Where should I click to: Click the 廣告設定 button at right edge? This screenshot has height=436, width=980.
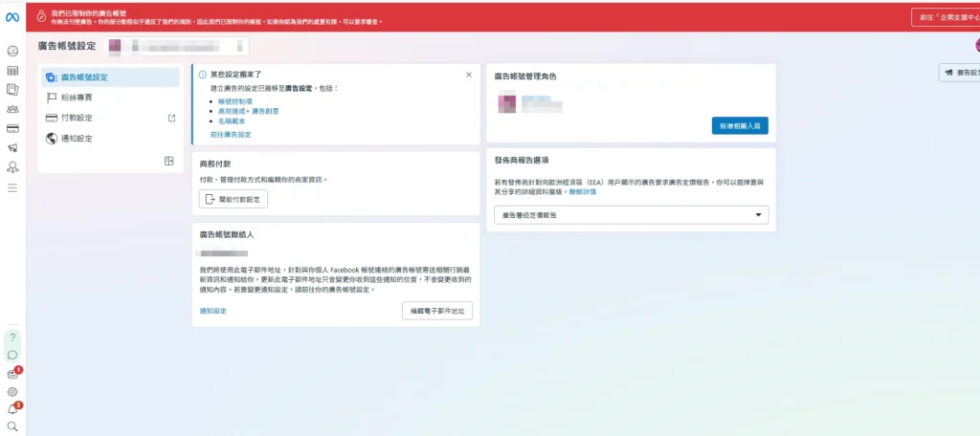(960, 73)
